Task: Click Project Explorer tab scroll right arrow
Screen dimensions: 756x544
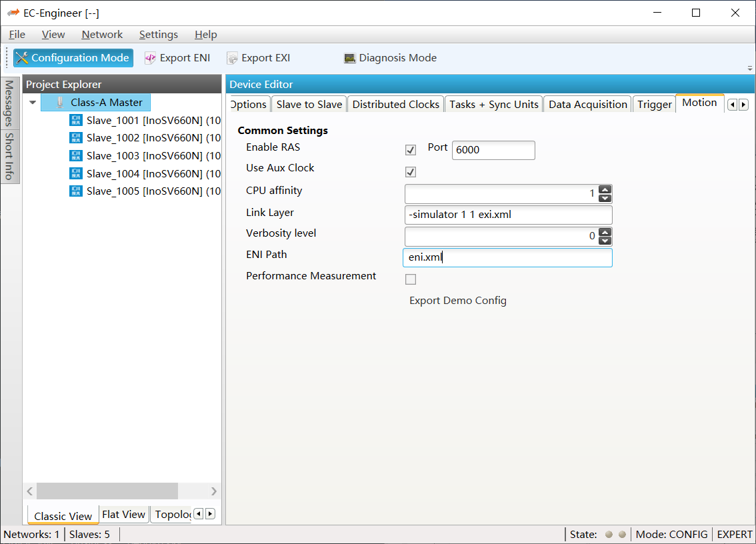Action: pyautogui.click(x=210, y=514)
